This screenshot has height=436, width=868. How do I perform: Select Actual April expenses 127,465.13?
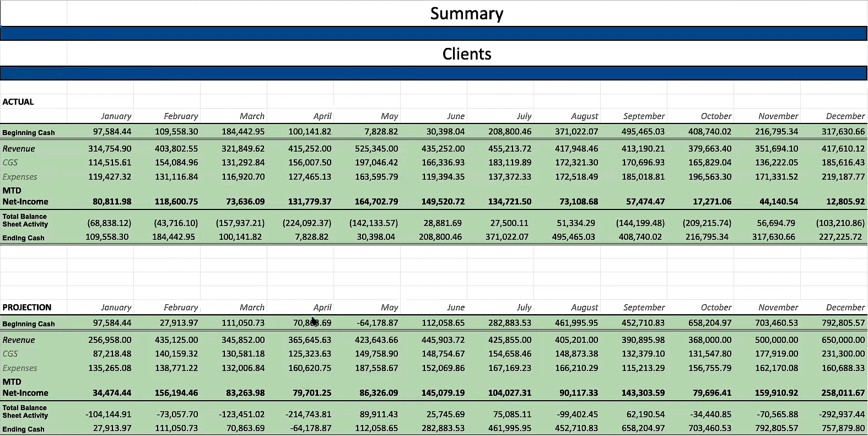[310, 177]
